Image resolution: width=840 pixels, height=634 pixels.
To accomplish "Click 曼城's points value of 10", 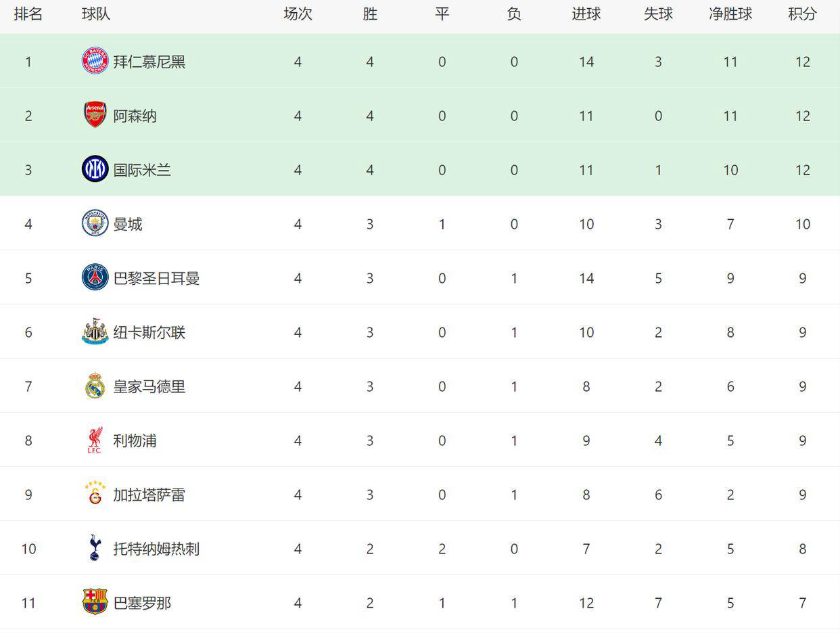I will (x=802, y=224).
